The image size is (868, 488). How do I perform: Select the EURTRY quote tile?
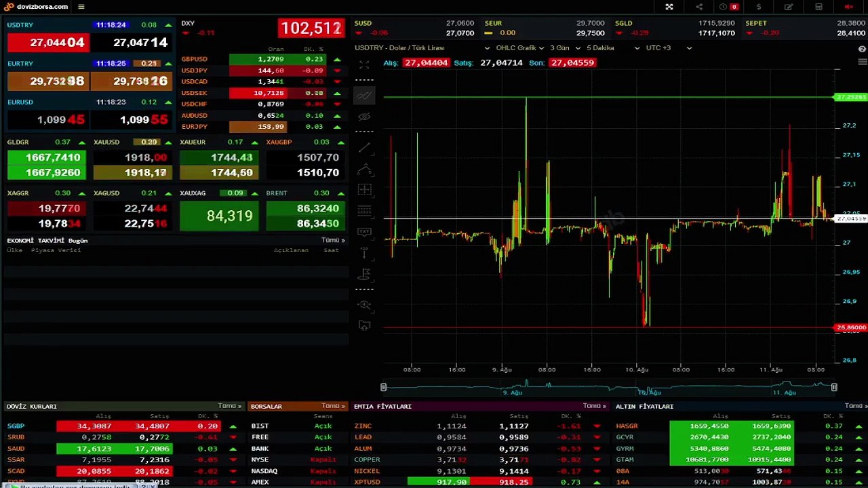point(90,75)
